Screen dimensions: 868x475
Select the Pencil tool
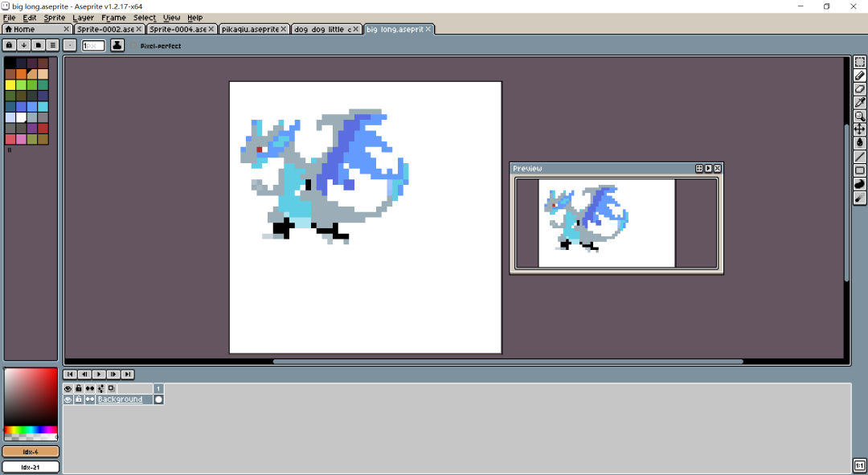click(860, 76)
